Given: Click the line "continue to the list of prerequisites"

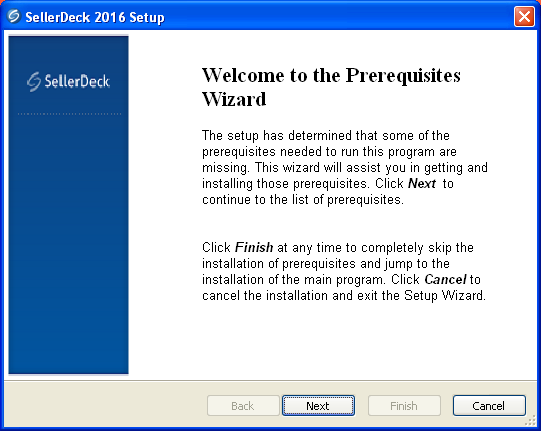Looking at the screenshot, I should click(303, 200).
